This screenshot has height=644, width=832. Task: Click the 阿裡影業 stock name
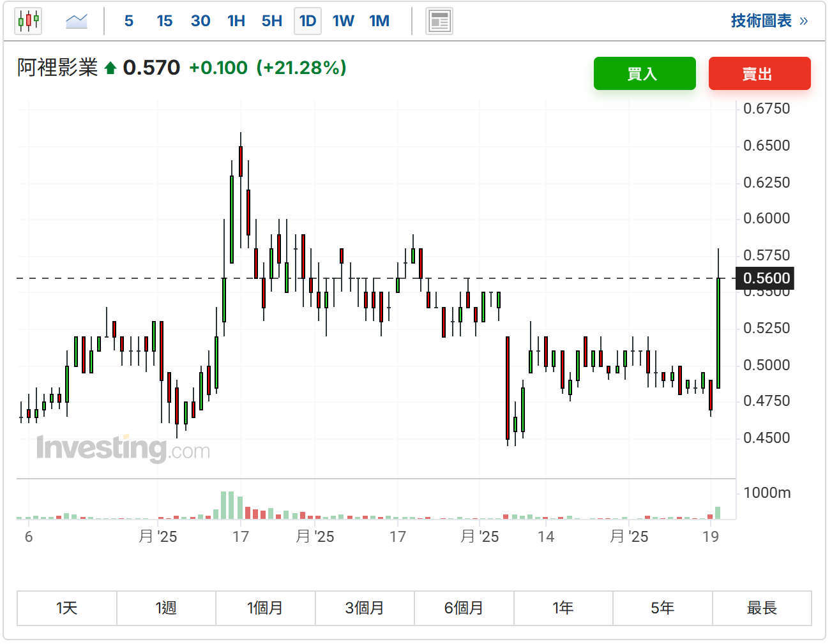(57, 68)
